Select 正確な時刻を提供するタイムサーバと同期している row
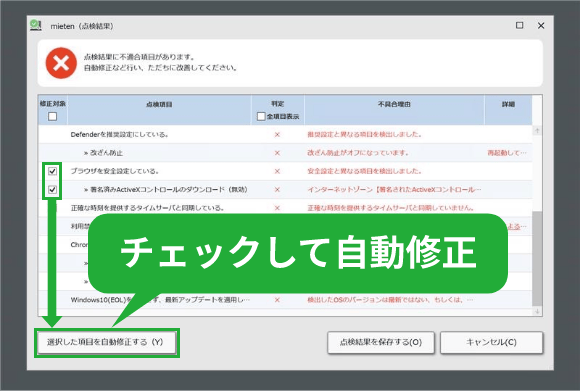580x392 pixels. pyautogui.click(x=285, y=208)
